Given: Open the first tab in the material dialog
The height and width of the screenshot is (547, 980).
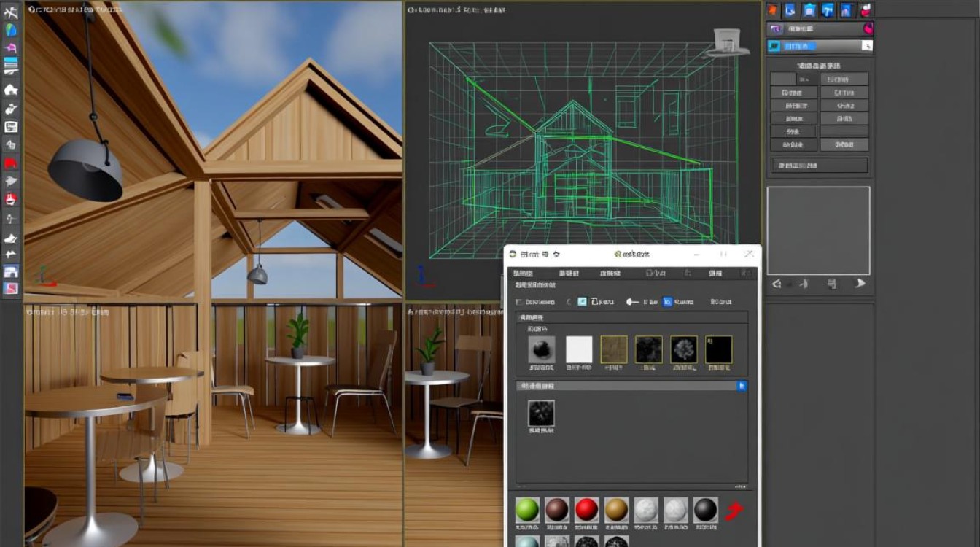Looking at the screenshot, I should (523, 273).
